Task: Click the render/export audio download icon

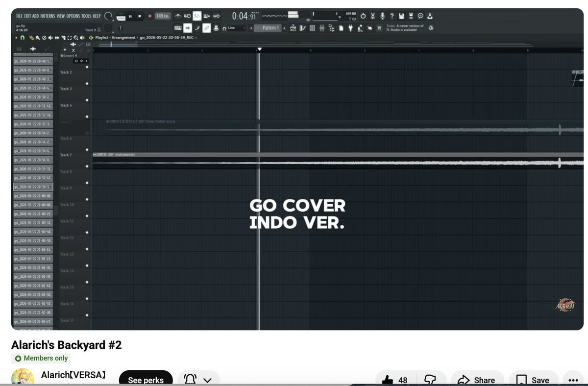Action: (430, 16)
